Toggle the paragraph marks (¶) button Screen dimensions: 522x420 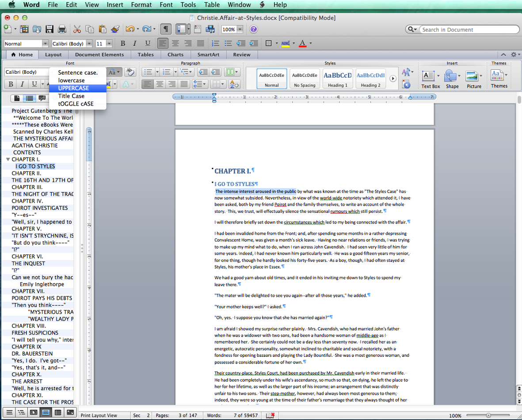point(166,29)
